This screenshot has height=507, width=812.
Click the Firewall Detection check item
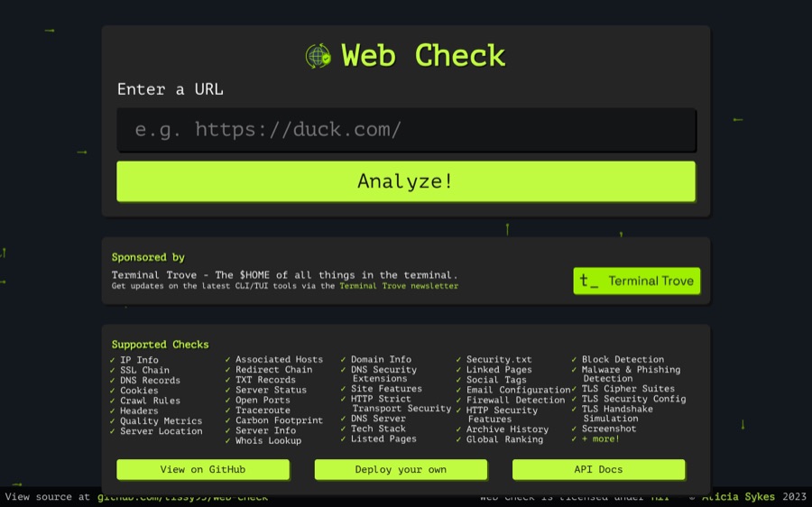pos(516,400)
